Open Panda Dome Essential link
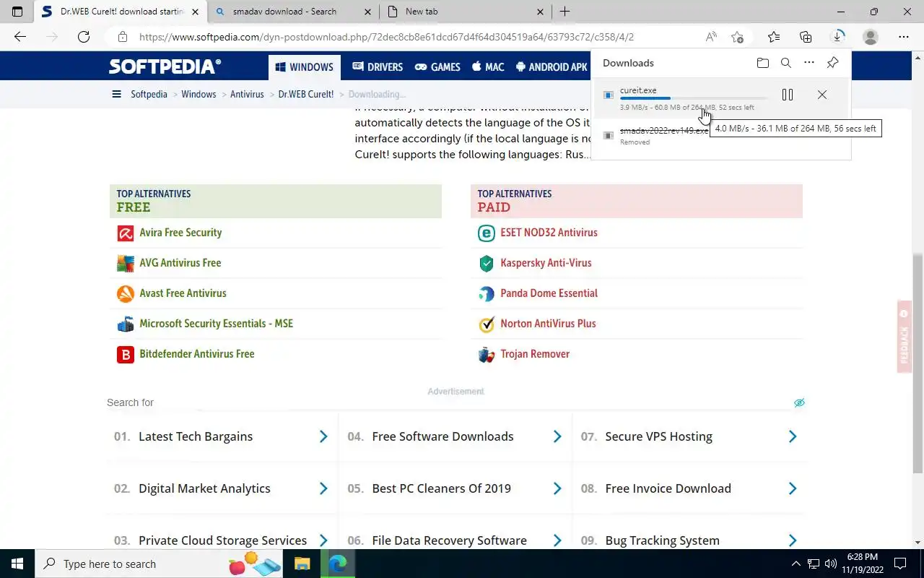This screenshot has width=924, height=578. tap(549, 293)
